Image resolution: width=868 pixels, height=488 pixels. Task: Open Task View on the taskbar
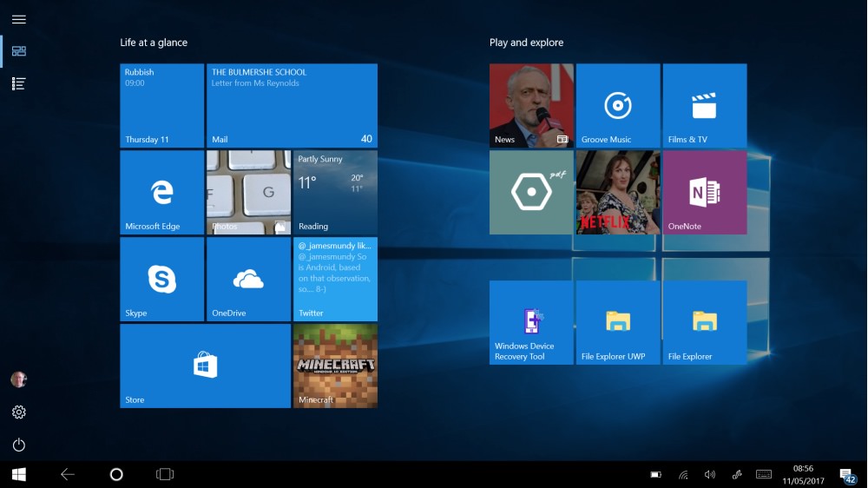(165, 474)
